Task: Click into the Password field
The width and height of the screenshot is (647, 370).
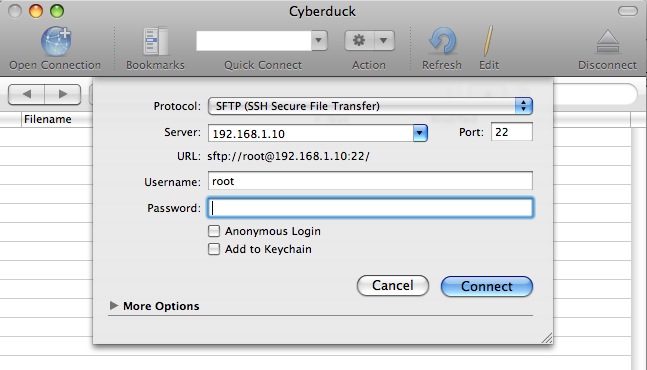Action: point(370,208)
